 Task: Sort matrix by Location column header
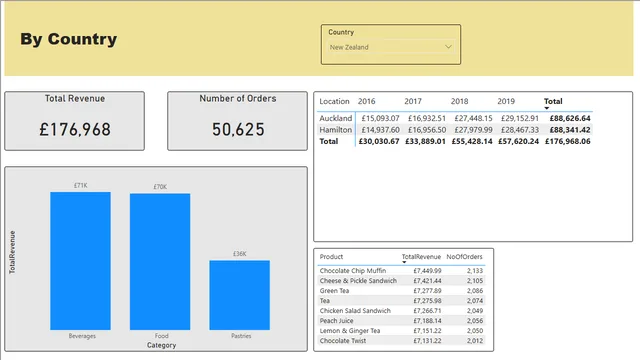point(334,101)
